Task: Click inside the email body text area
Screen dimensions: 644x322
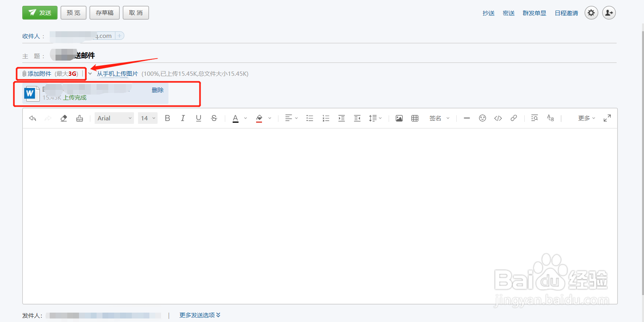Action: click(320, 216)
